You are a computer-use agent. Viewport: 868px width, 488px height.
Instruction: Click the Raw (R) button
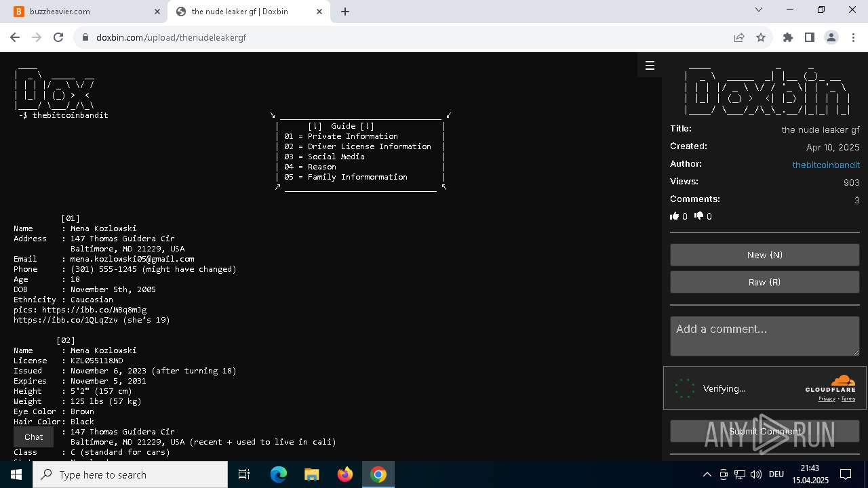point(765,282)
